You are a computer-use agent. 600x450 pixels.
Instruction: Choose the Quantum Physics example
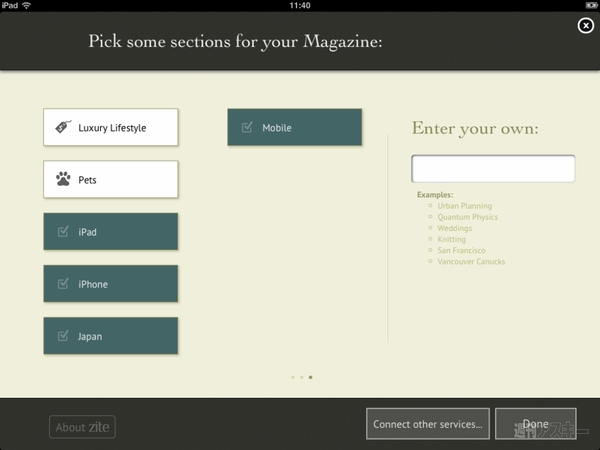point(468,217)
